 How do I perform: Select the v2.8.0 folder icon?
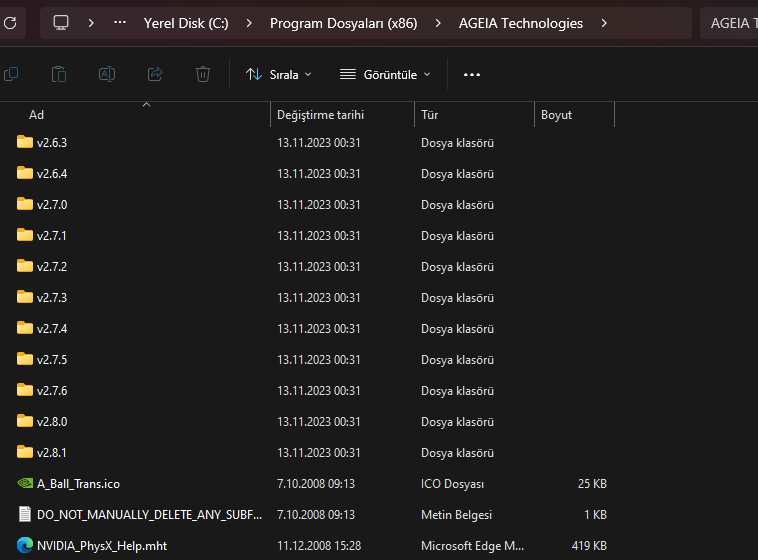(x=25, y=420)
